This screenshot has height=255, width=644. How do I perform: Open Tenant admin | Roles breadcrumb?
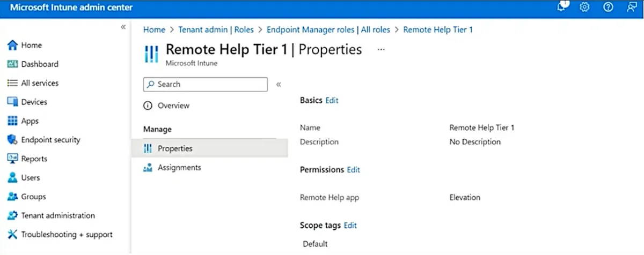click(216, 30)
